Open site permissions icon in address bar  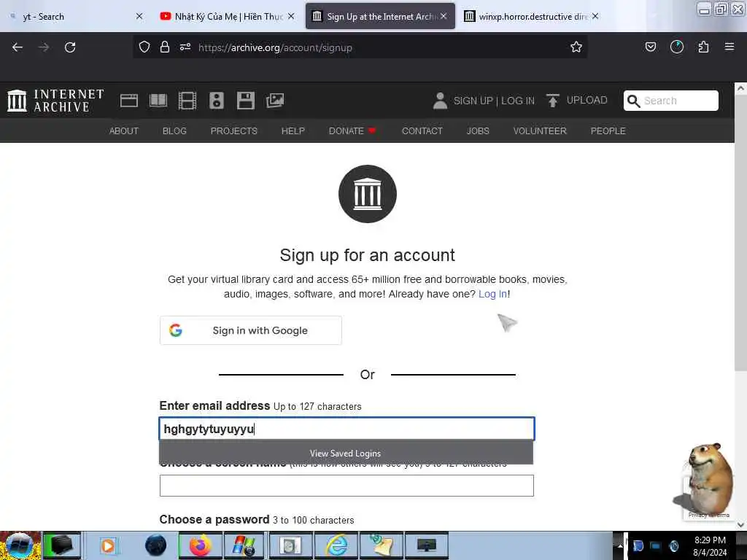pos(185,47)
